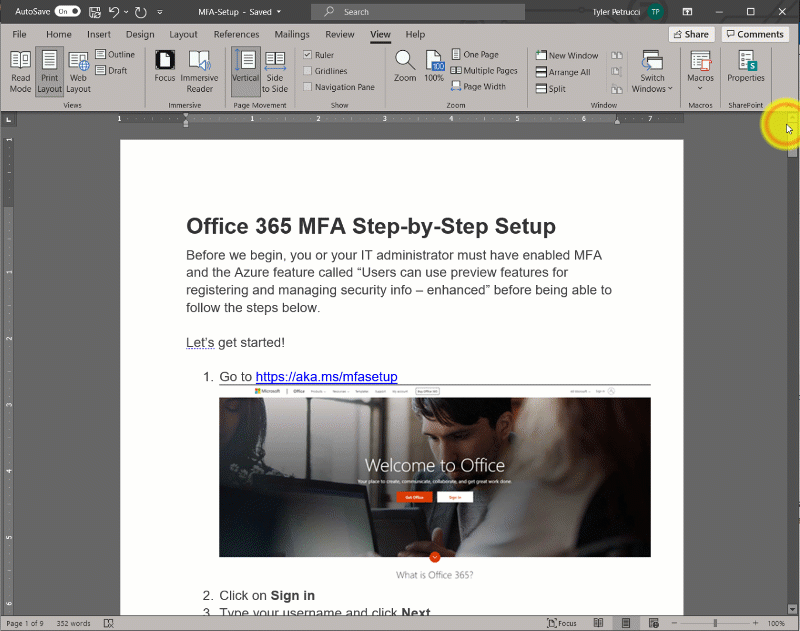
Task: Uncheck the Ruler checkbox
Action: click(308, 55)
